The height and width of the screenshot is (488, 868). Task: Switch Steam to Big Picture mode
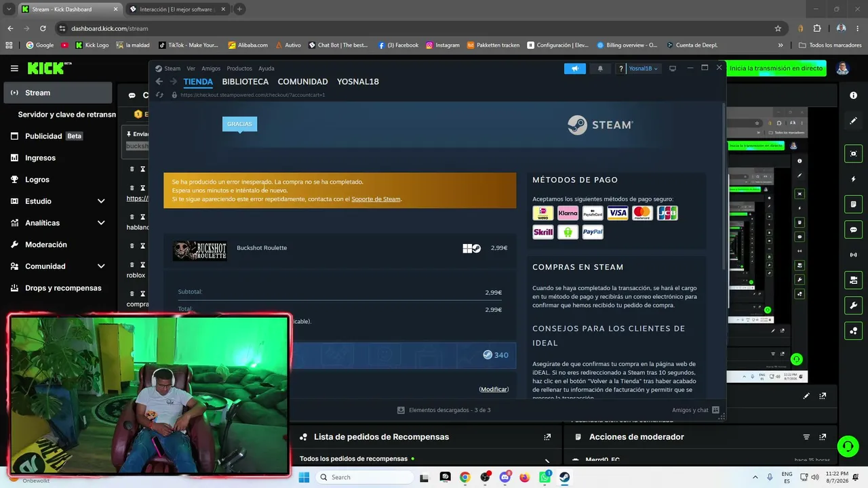click(673, 68)
